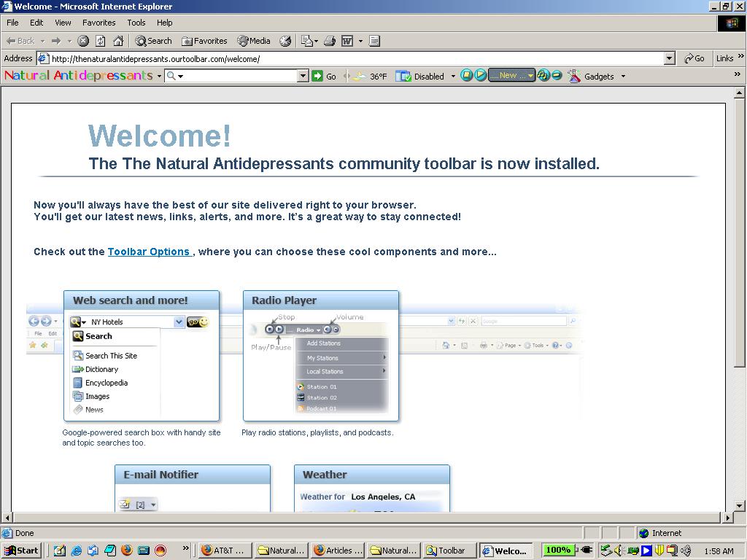The height and width of the screenshot is (560, 747).
Task: Click the Search toolbar button
Action: click(x=153, y=41)
